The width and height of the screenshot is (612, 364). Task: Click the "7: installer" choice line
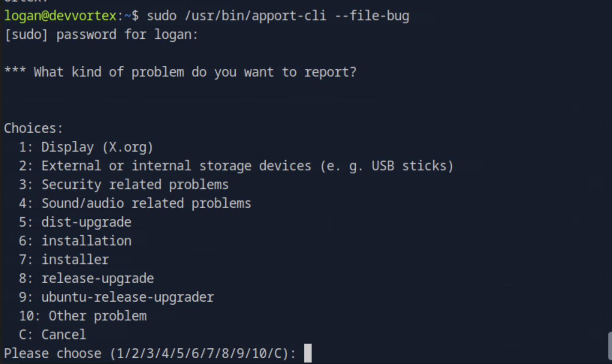(64, 260)
